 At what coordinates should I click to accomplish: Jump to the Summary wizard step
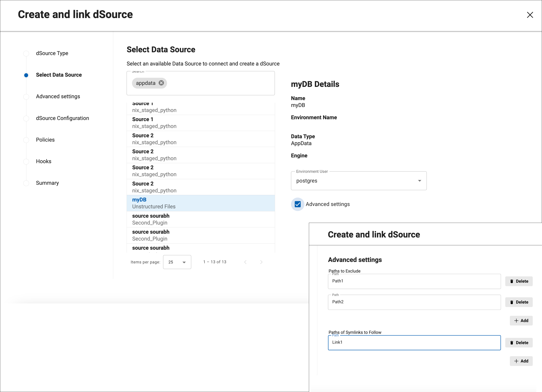47,183
